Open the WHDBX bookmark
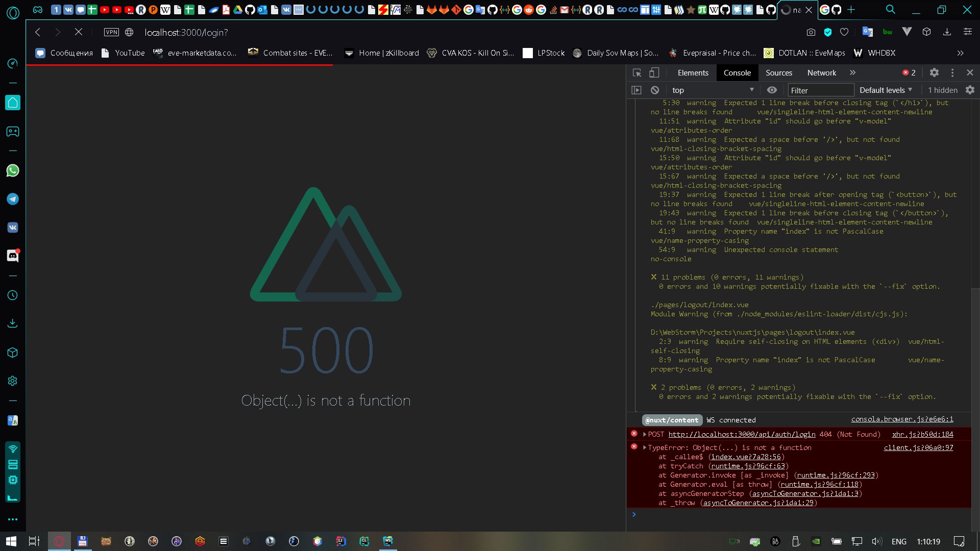This screenshot has height=551, width=980. 874,53
